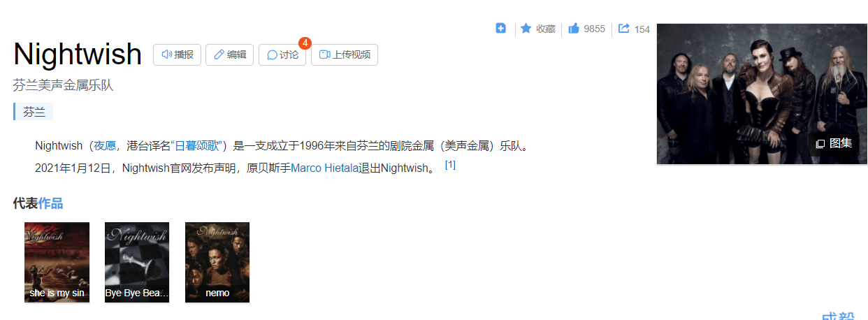This screenshot has width=868, height=320.
Task: Follow the Marco Hietala link
Action: click(324, 168)
